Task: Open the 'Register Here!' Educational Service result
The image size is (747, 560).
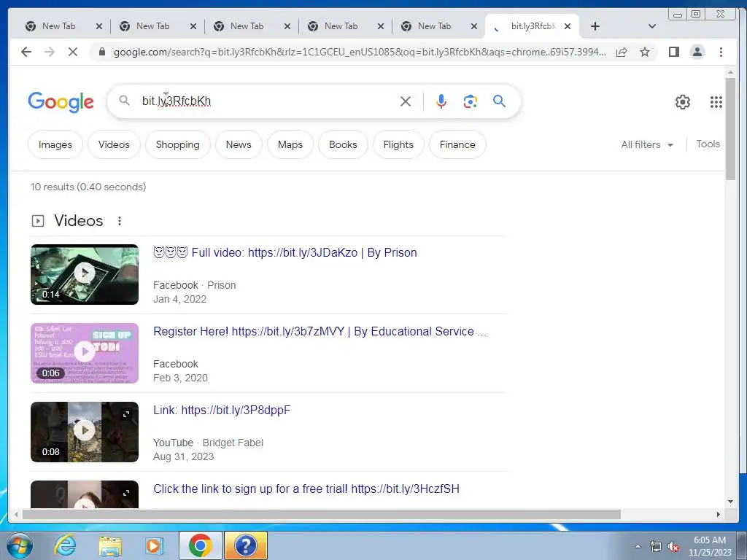Action: 320,332
